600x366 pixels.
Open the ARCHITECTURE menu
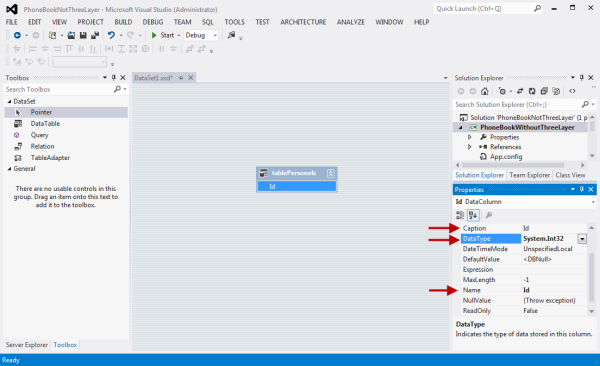click(x=303, y=22)
